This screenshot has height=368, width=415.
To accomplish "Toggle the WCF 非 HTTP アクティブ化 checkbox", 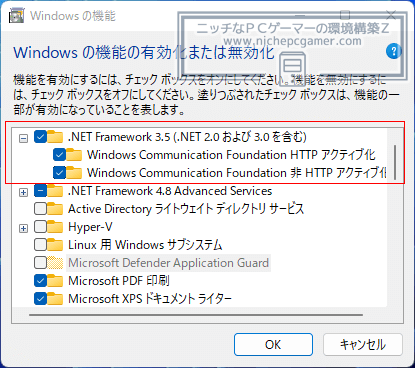I will 59,173.
